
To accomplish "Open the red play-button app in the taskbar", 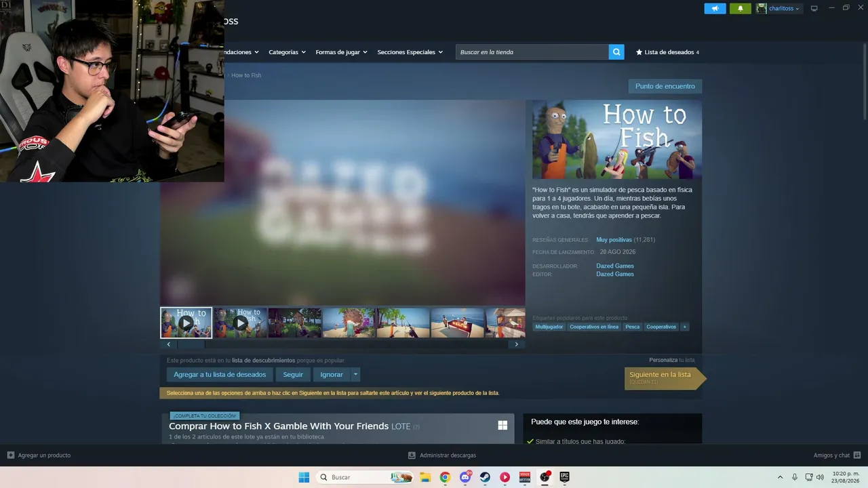I will point(505,477).
